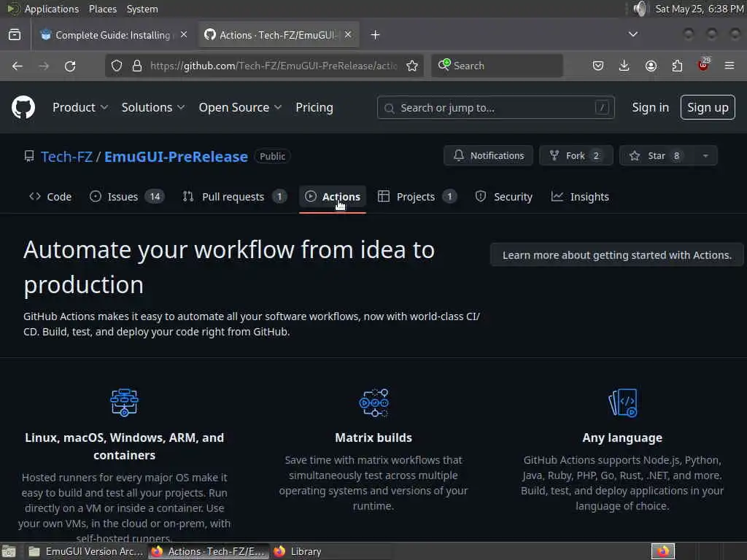
Task: Expand the Solutions menu
Action: (153, 108)
